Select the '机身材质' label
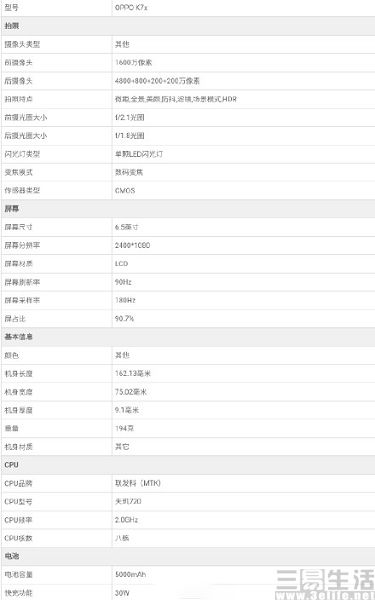 18,447
